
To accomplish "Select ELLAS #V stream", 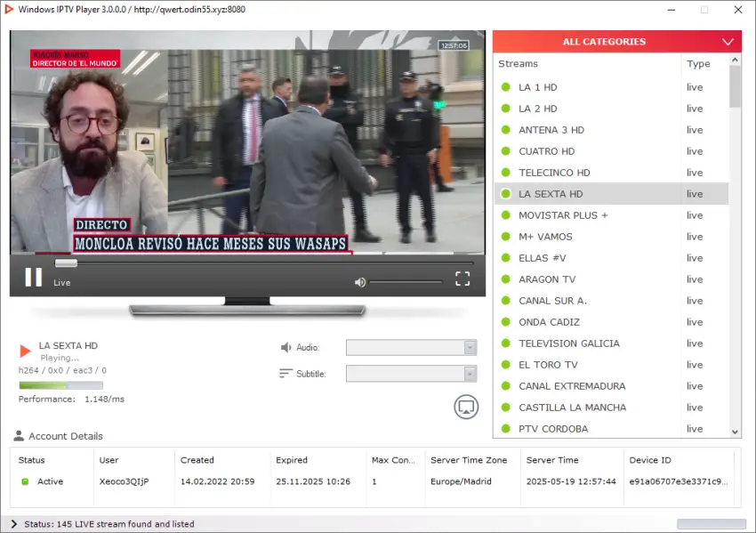I will point(611,258).
